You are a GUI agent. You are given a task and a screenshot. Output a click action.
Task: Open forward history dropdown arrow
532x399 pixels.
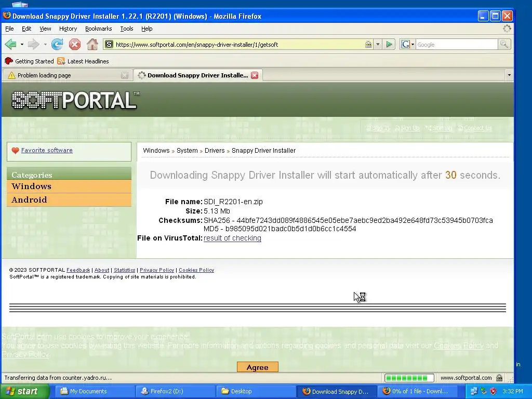(45, 45)
